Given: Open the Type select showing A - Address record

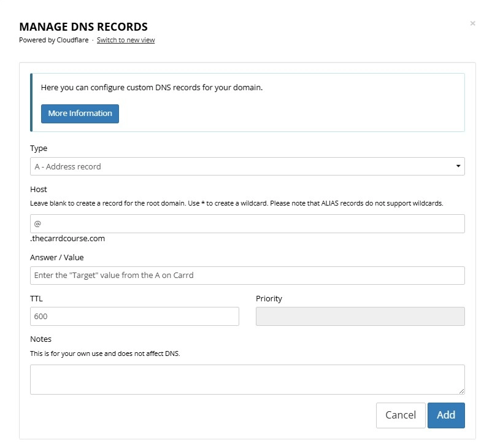Looking at the screenshot, I should 247,166.
